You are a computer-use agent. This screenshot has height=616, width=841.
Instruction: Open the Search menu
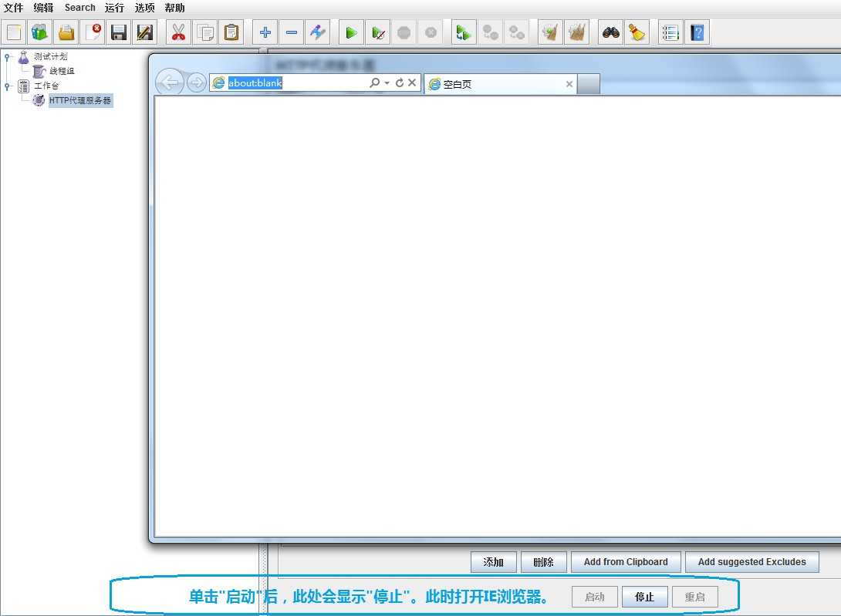click(80, 8)
